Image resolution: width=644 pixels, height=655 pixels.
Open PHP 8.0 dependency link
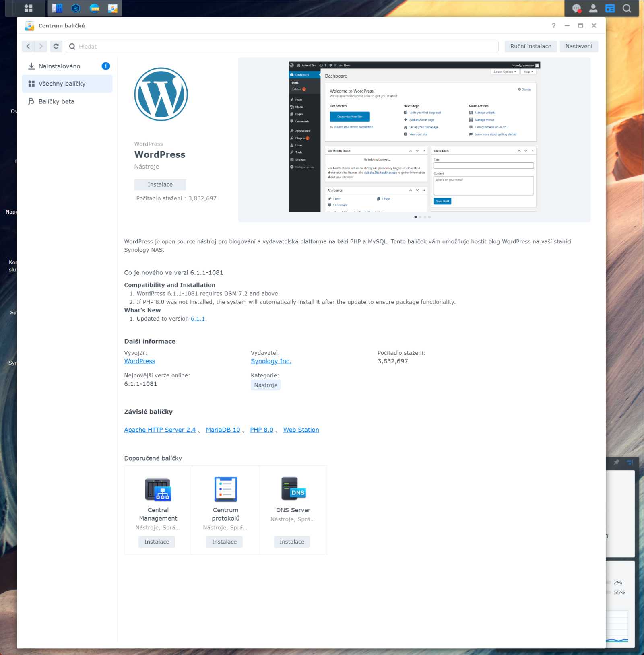coord(262,430)
